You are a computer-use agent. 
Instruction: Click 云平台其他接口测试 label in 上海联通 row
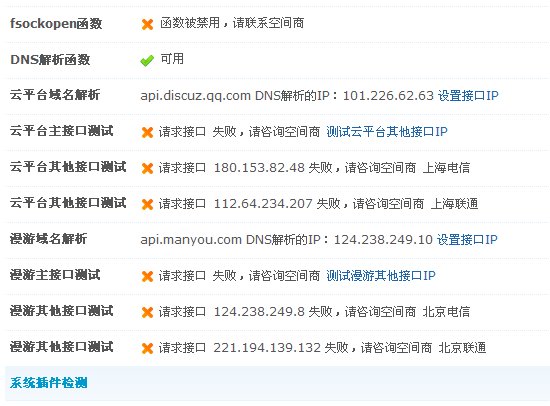coord(68,203)
